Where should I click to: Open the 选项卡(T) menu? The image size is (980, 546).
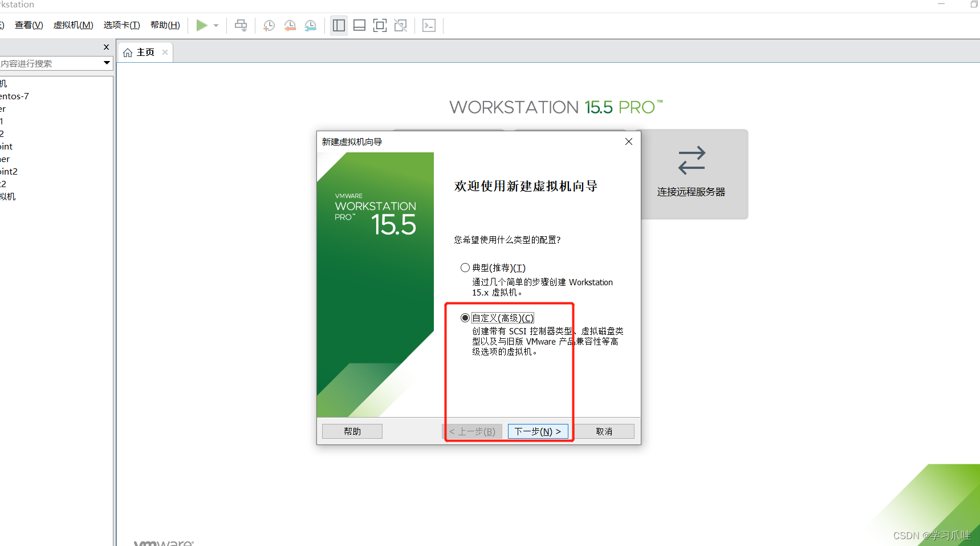121,25
